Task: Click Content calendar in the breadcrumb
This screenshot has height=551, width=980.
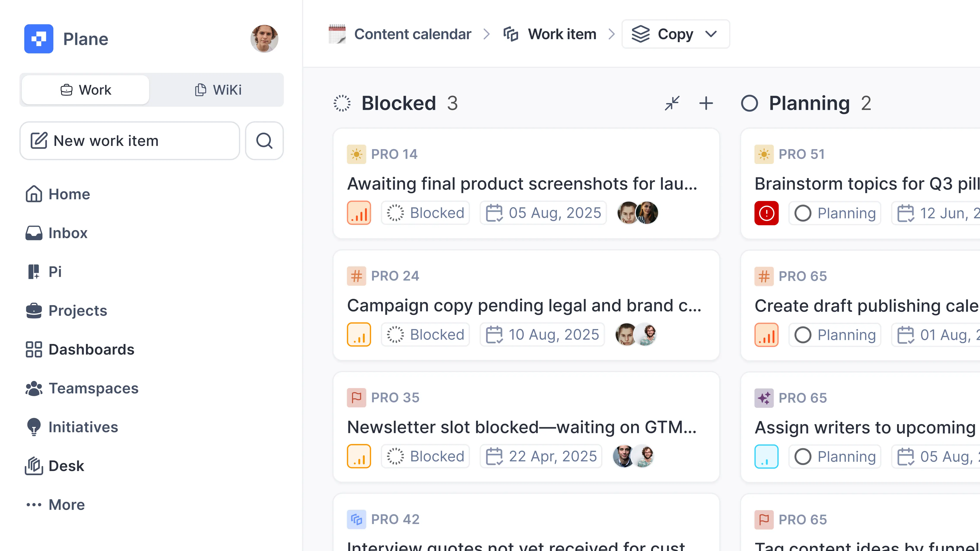Action: (413, 34)
